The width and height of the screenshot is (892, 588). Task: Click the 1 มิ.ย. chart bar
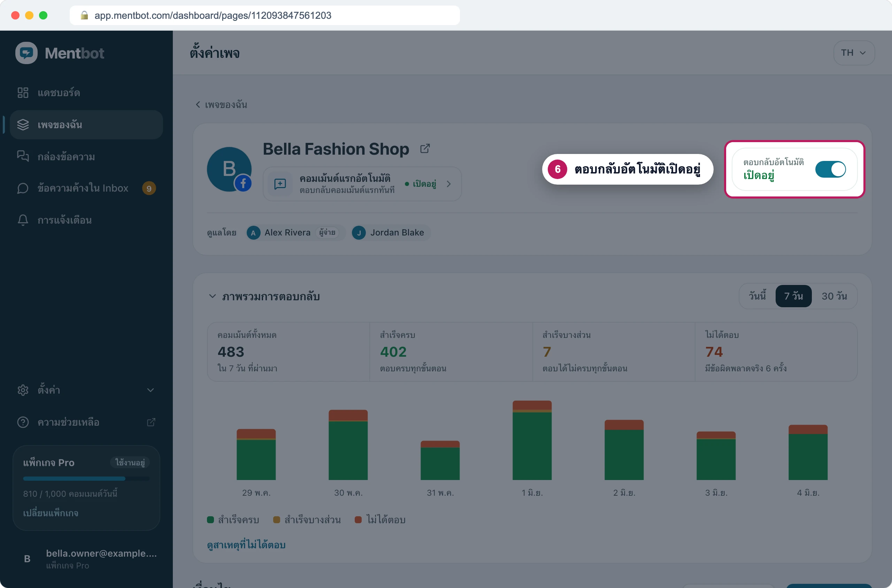pos(532,440)
